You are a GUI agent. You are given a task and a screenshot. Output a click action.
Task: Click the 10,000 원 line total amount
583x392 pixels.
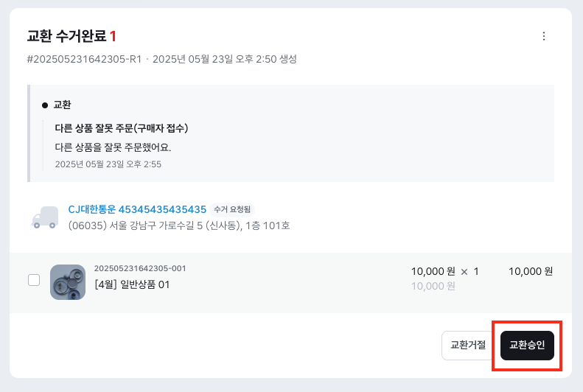coord(530,271)
